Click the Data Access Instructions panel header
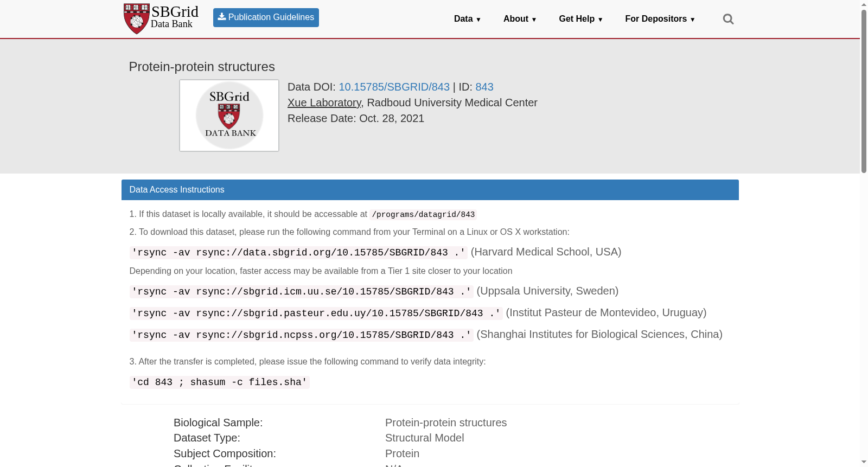The width and height of the screenshot is (868, 467). [430, 190]
